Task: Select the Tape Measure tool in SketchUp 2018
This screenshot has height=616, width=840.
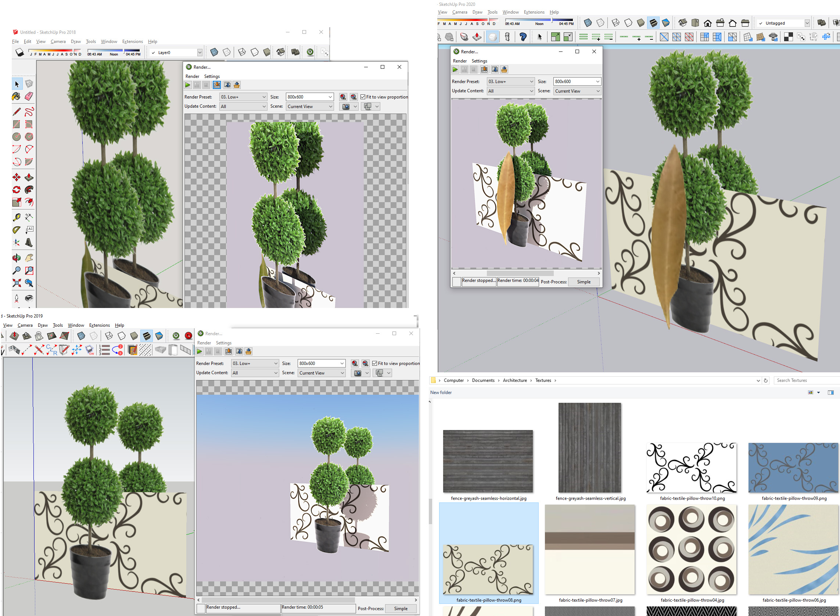Action: pos(17,217)
